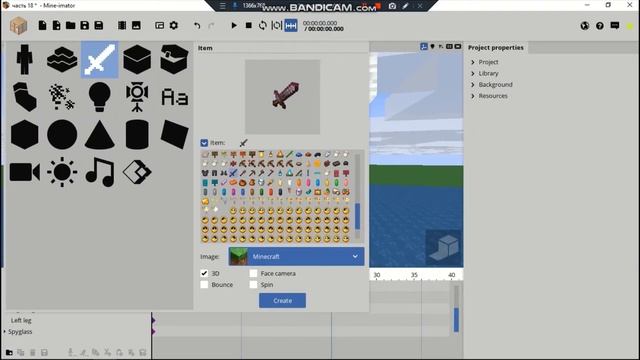Save project with first floppy icon
This screenshot has height=360, width=640.
84,25
